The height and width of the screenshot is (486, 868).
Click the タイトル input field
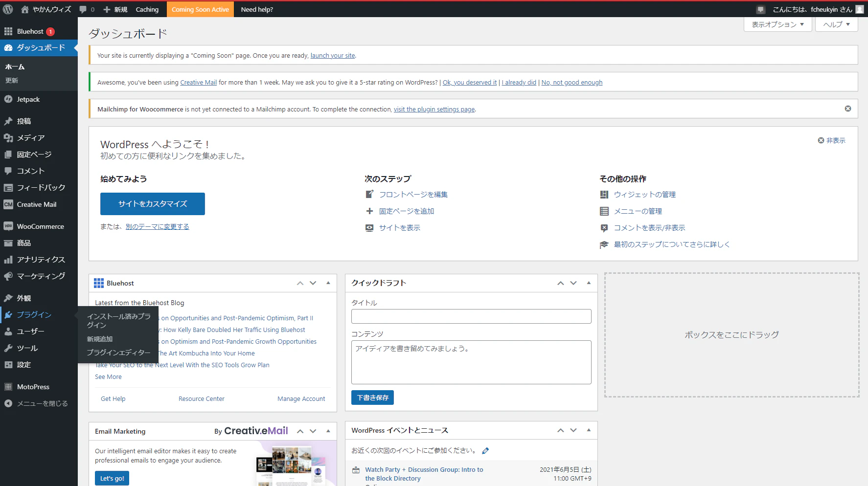point(471,316)
